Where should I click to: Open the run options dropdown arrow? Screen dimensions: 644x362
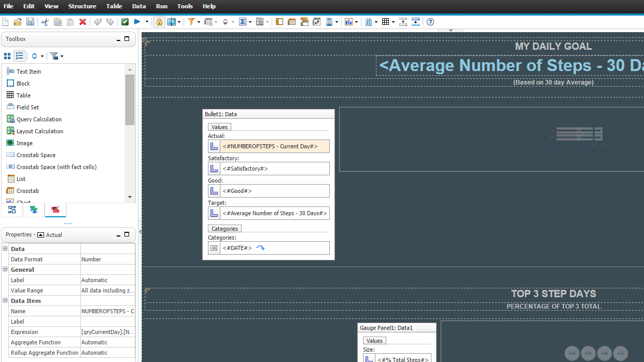tap(147, 22)
